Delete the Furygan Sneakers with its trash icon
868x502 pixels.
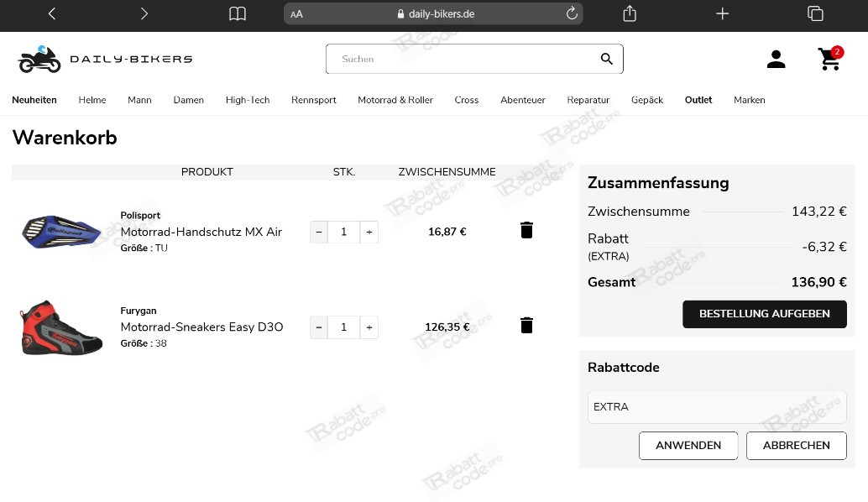point(526,325)
